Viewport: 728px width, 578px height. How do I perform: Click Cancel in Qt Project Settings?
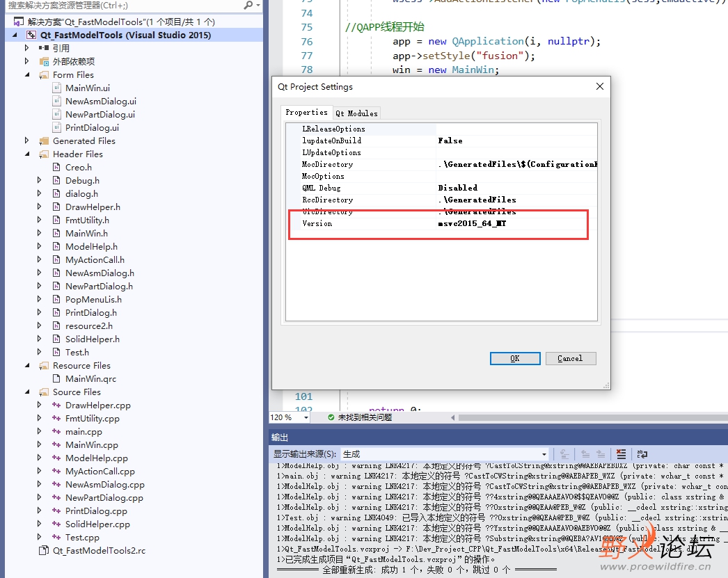pyautogui.click(x=571, y=359)
